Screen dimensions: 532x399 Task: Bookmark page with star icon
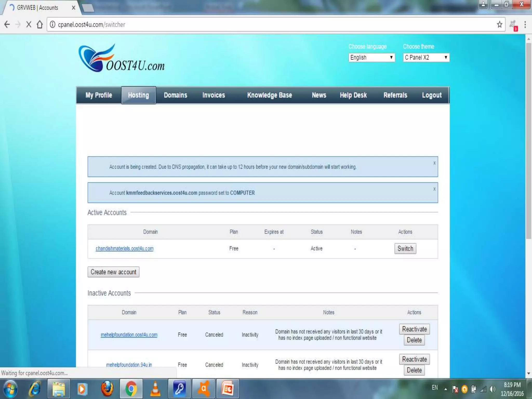click(x=499, y=24)
